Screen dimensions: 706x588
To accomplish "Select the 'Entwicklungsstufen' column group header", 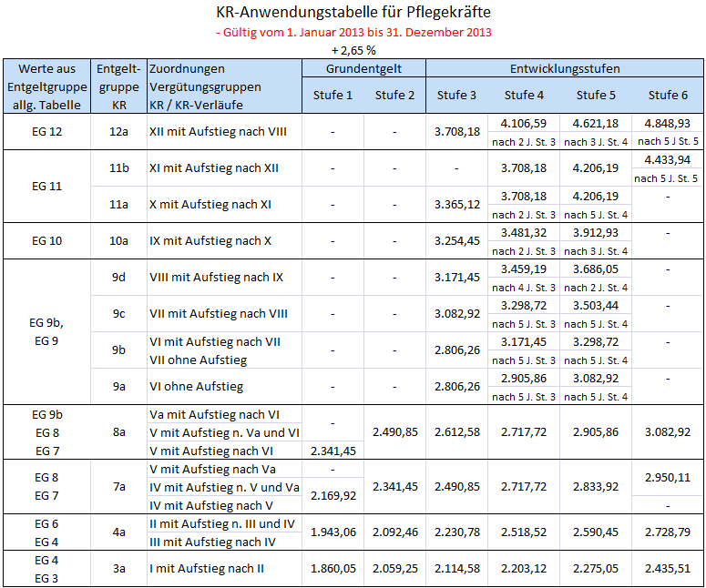I will pyautogui.click(x=565, y=68).
